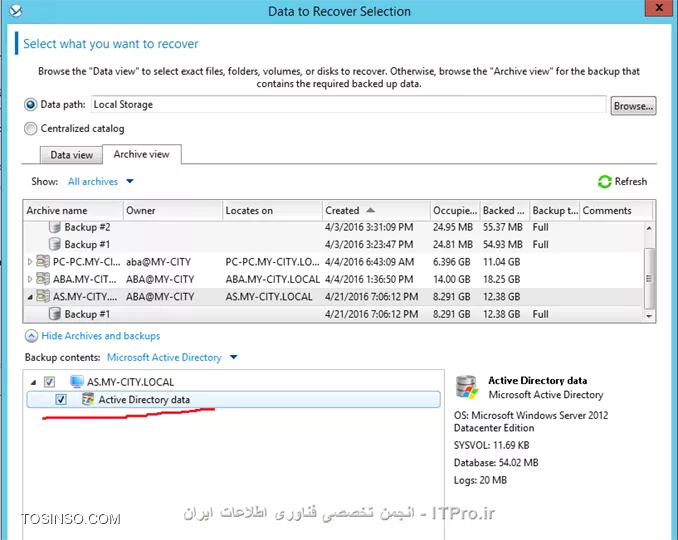This screenshot has height=540, width=678.
Task: Expand the PC-PC.MY-CI... archive row
Action: [x=29, y=262]
